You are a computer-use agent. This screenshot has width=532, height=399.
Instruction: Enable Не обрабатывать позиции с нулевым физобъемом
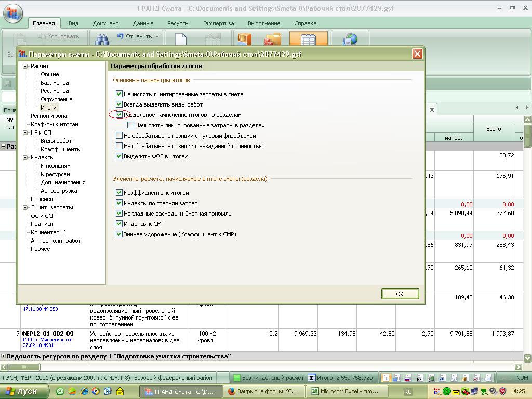click(119, 136)
